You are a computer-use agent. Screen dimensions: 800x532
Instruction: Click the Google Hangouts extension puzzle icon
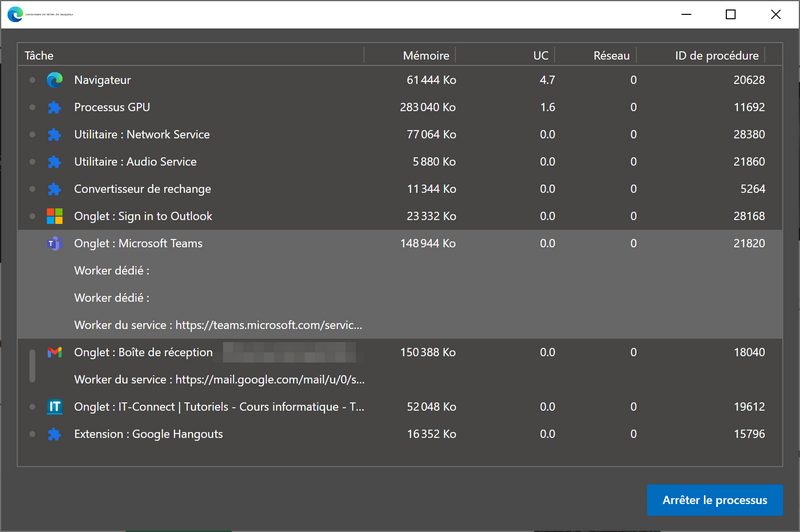54,434
